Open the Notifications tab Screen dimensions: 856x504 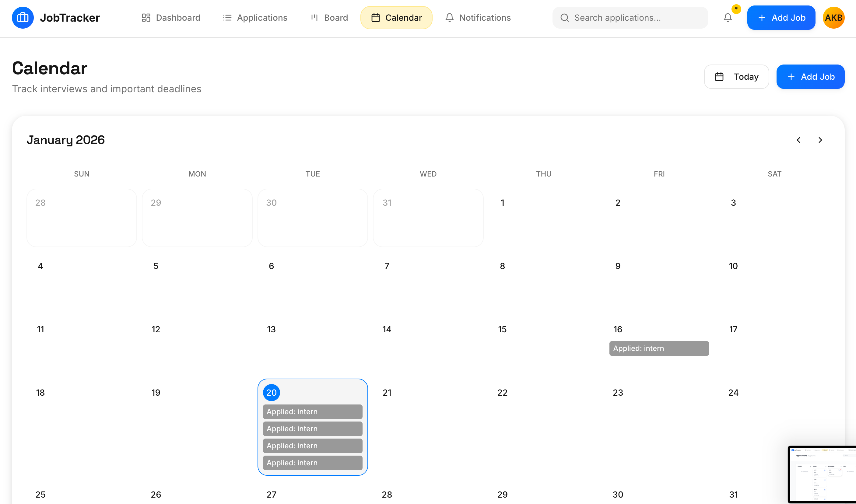(x=478, y=18)
